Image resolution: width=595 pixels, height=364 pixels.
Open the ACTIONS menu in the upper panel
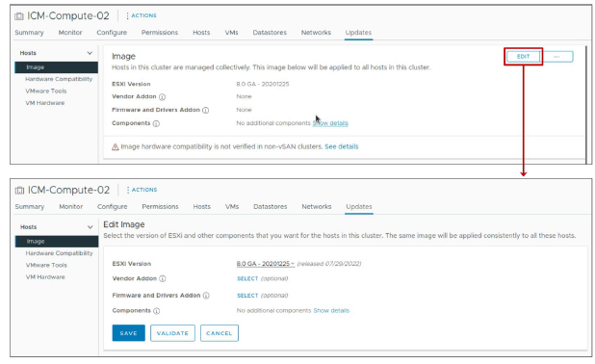142,15
